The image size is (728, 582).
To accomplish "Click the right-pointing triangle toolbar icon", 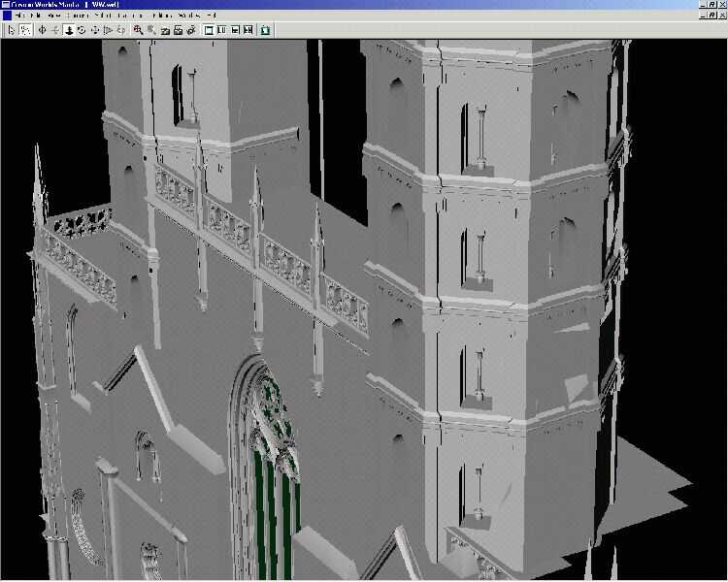I will pos(108,30).
